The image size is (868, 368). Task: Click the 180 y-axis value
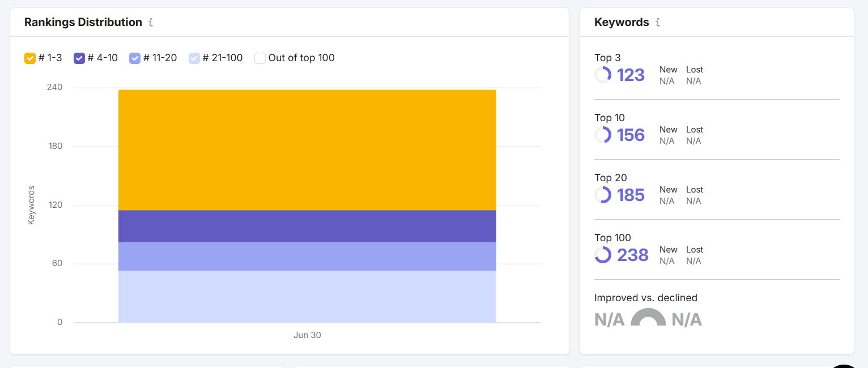click(x=55, y=146)
